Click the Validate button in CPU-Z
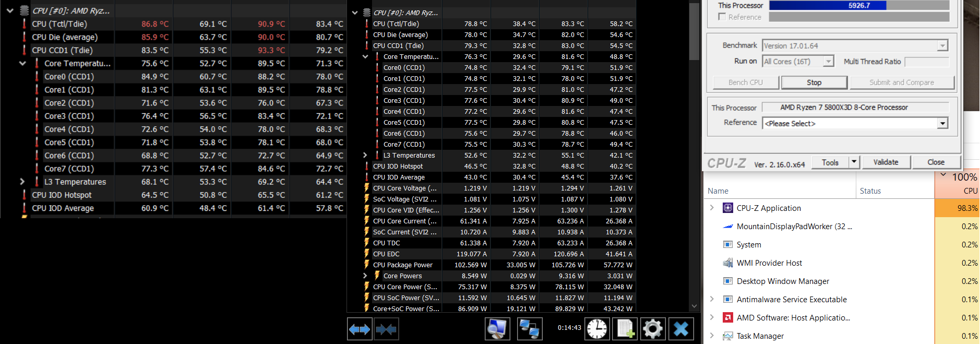 (x=886, y=162)
